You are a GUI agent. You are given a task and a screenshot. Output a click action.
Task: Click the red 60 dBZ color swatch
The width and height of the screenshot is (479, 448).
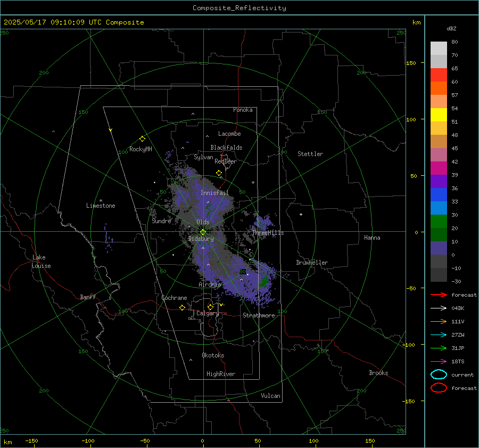point(439,75)
